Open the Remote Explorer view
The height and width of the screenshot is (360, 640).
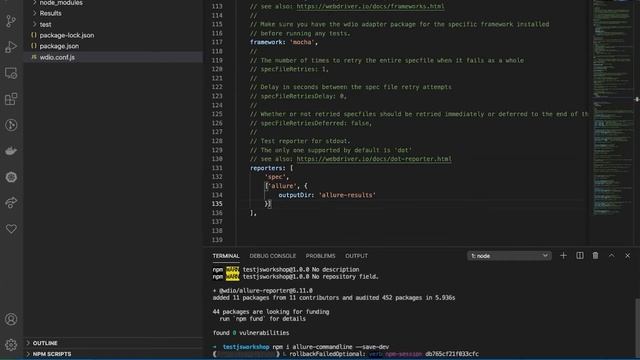[11, 73]
